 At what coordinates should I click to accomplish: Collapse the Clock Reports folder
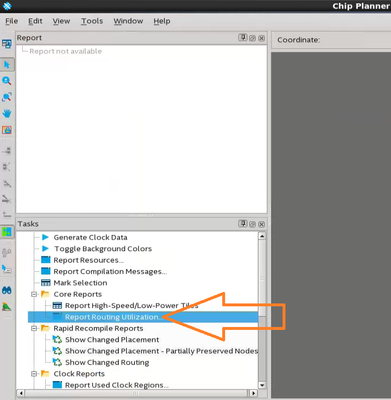pyautogui.click(x=34, y=374)
